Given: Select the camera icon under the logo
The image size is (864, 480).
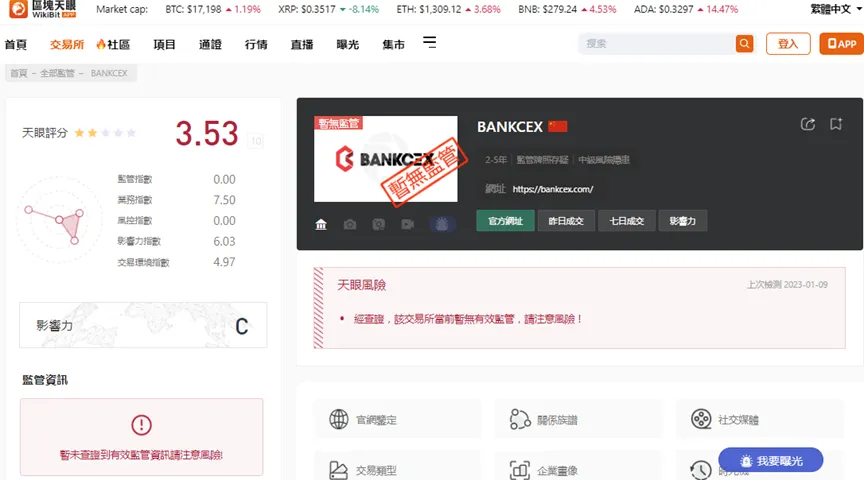Looking at the screenshot, I should point(350,224).
